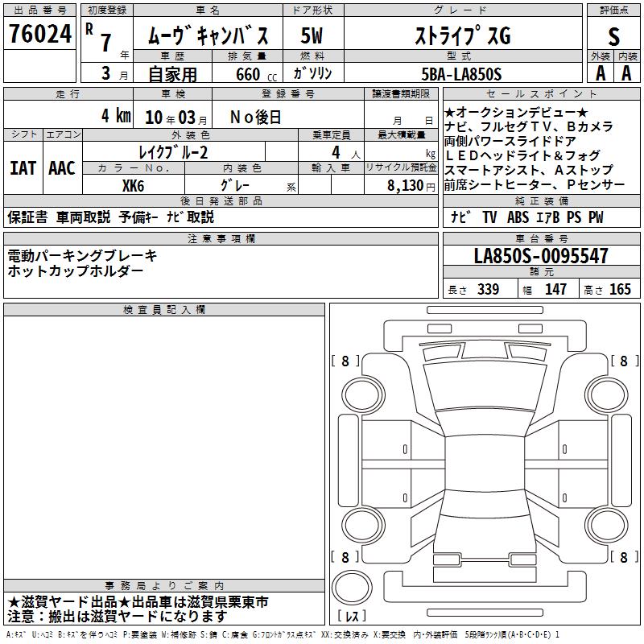Click color number XK6
This screenshot has width=644, height=644.
[x=133, y=186]
